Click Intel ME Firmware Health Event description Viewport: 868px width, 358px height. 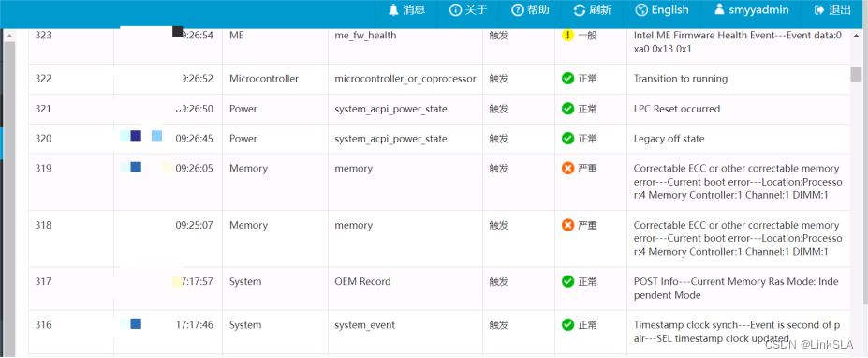pos(737,42)
